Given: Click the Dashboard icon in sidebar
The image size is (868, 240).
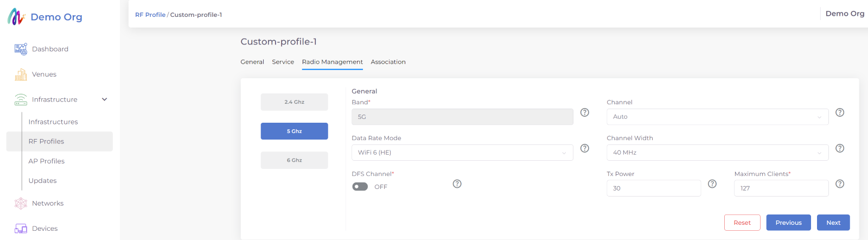Looking at the screenshot, I should pos(21,49).
